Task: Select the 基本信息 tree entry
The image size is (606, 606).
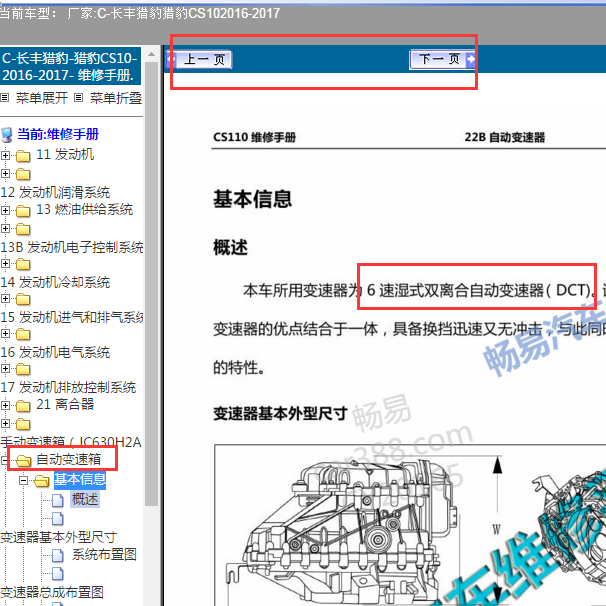Action: point(80,480)
